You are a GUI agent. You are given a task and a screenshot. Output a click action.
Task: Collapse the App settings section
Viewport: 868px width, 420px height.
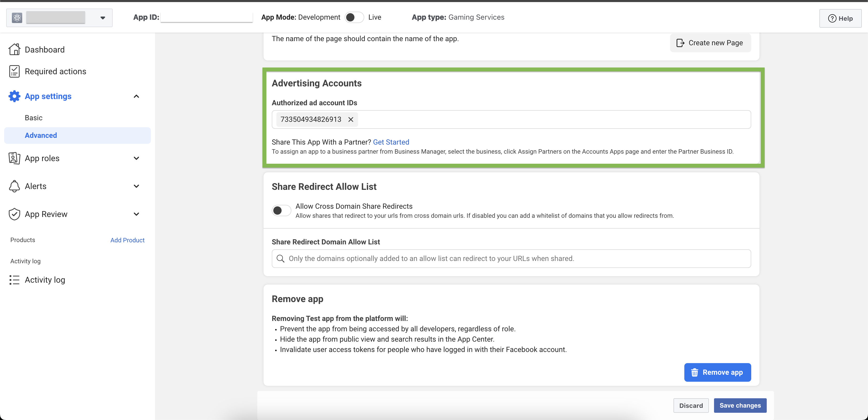(x=136, y=96)
